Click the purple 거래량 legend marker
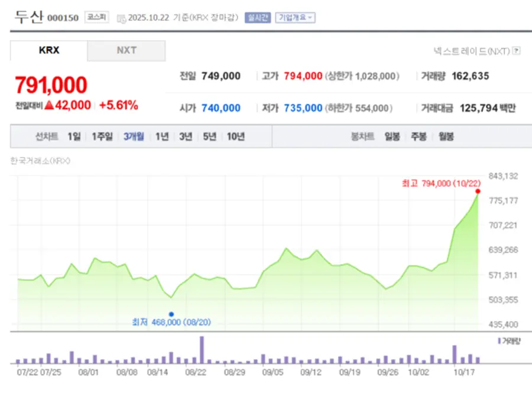 click(x=499, y=341)
